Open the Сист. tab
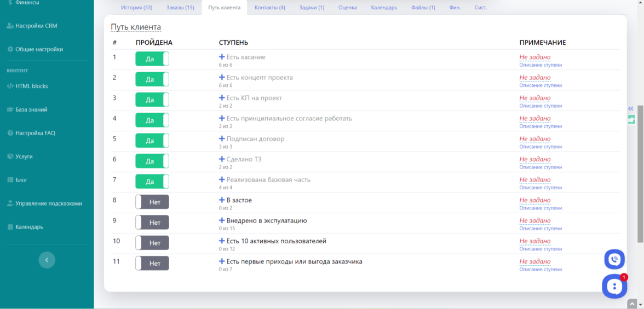The width and height of the screenshot is (644, 309). [x=481, y=8]
